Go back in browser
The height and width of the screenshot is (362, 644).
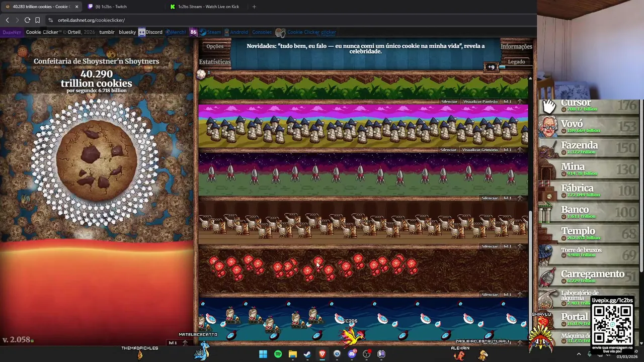[x=7, y=20]
